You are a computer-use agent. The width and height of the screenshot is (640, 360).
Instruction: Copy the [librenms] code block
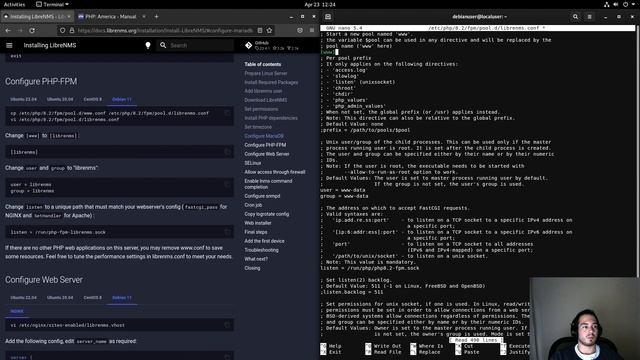click(x=227, y=152)
